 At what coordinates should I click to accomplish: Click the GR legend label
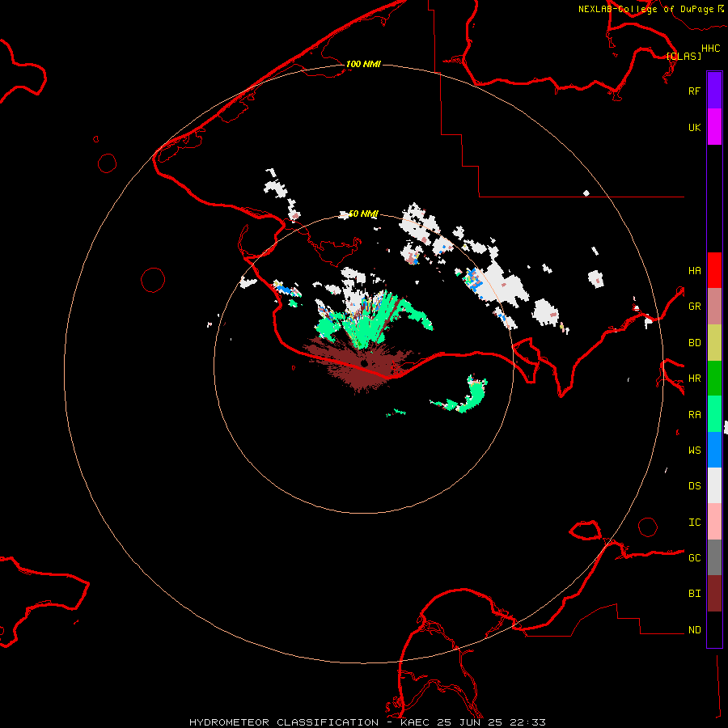tap(694, 307)
